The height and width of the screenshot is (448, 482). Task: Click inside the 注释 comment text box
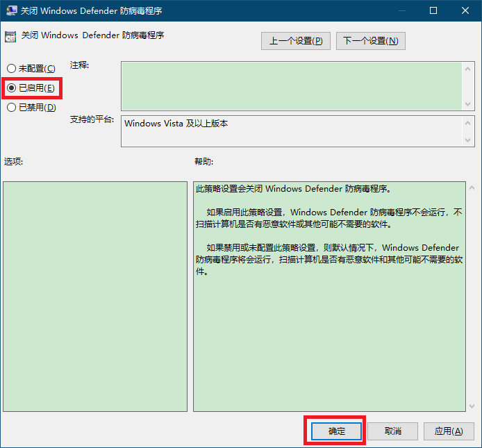[x=292, y=86]
